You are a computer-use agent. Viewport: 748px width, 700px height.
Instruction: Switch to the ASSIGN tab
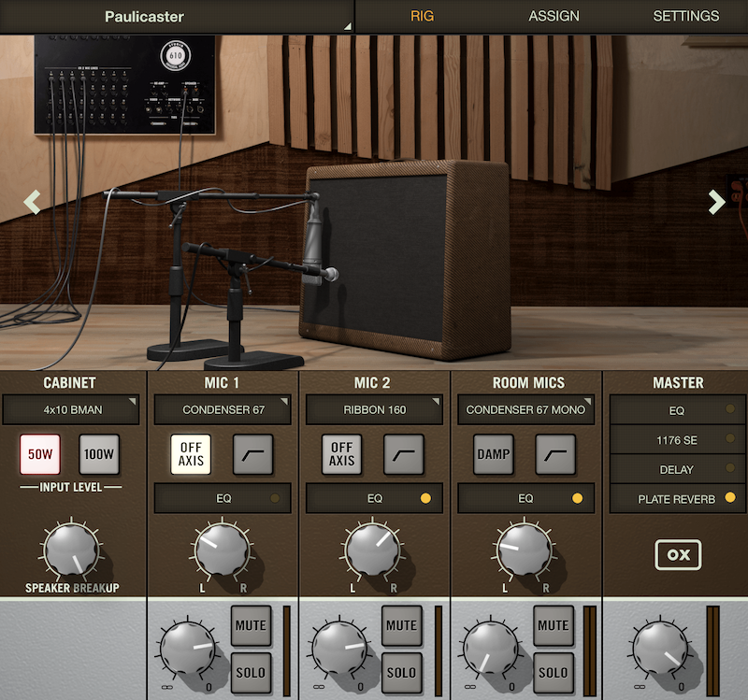click(554, 16)
